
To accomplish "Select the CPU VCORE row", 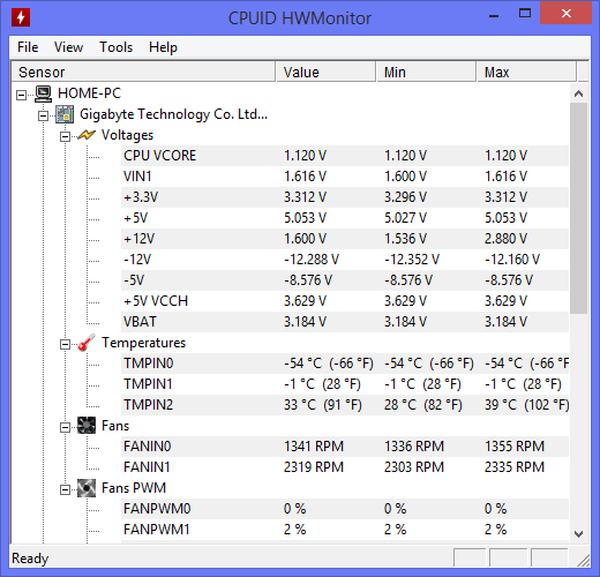I will pyautogui.click(x=345, y=156).
